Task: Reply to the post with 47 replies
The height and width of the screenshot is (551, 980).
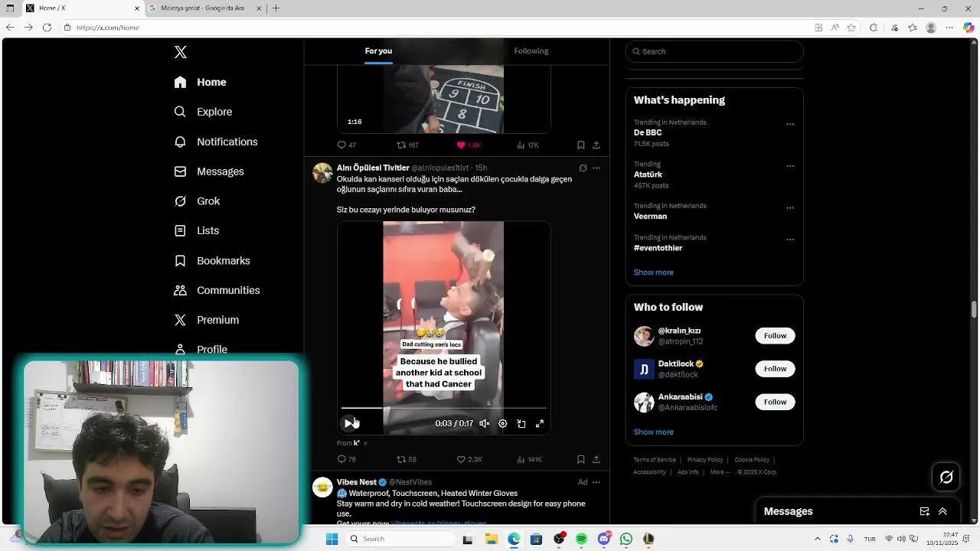Action: (x=347, y=145)
